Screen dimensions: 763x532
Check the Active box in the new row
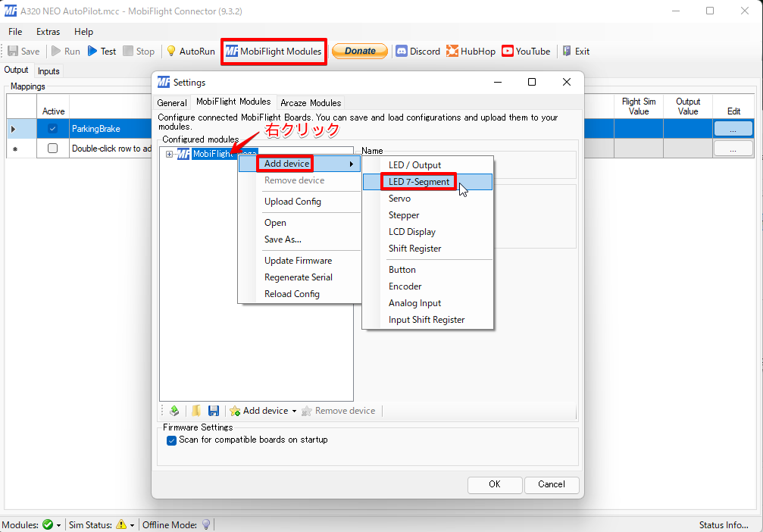pos(52,148)
